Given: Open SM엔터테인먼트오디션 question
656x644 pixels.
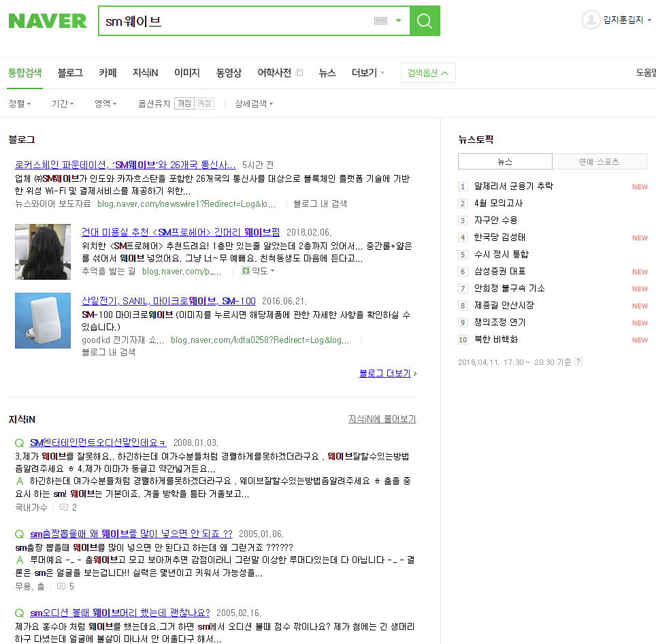Looking at the screenshot, I should (x=98, y=442).
